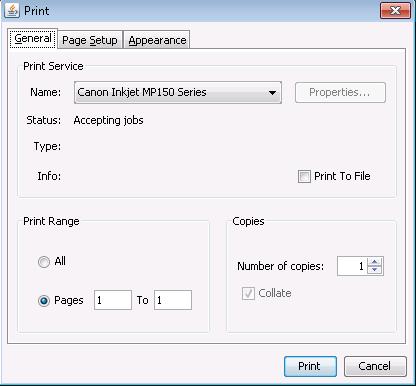Select the All print range option
Screen dimensions: 416x386
44,262
